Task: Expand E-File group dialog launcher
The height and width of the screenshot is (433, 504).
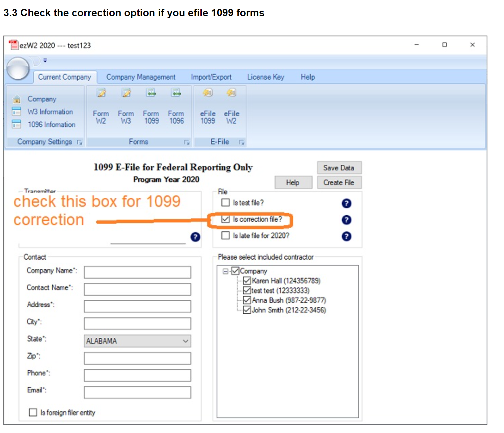Action: [242, 142]
